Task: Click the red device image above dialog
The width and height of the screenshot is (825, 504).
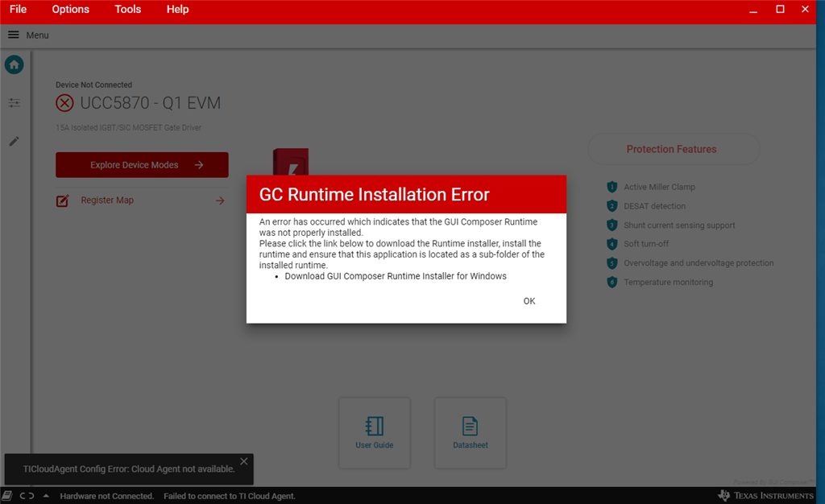Action: [x=290, y=162]
